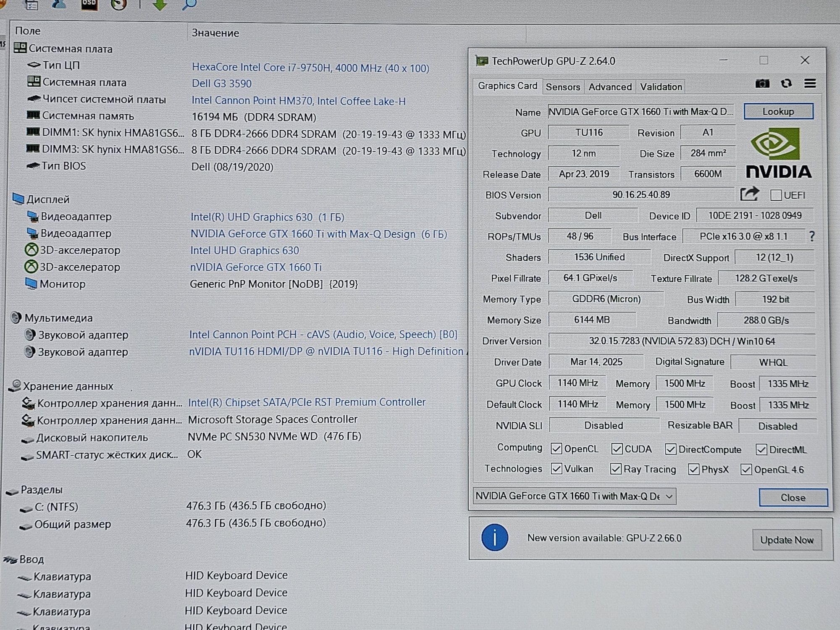Click NVIDIA logo in GPU-Z
Screen dimensions: 840x630
pyautogui.click(x=778, y=153)
